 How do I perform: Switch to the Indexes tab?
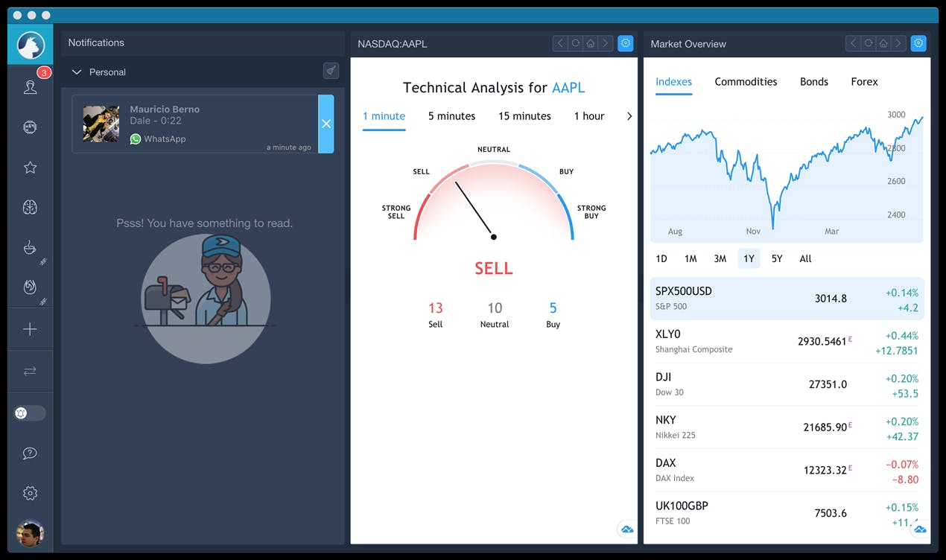[674, 82]
